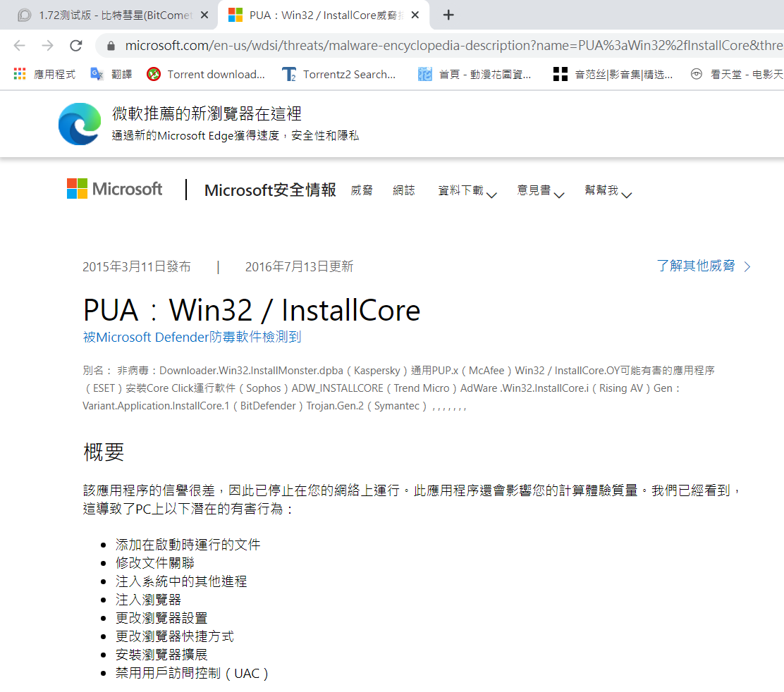Click the 安裝瀏覽器擴展 bullet item
Viewport: 784px width, 692px height.
pos(161,655)
